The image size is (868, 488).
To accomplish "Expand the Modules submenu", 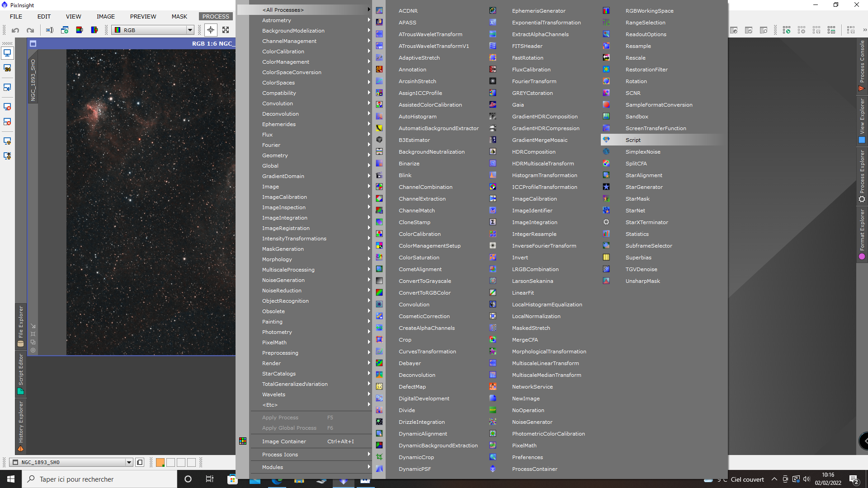I will tap(311, 467).
